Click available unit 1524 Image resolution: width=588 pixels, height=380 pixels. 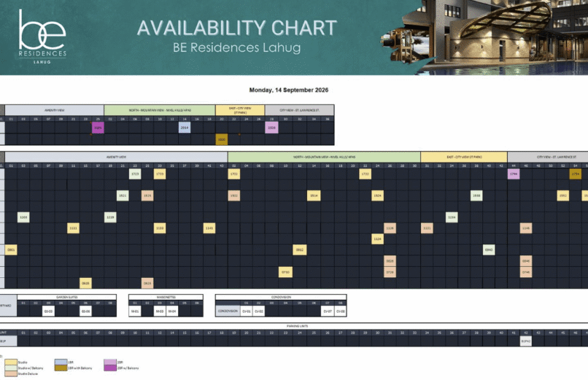pos(377,196)
